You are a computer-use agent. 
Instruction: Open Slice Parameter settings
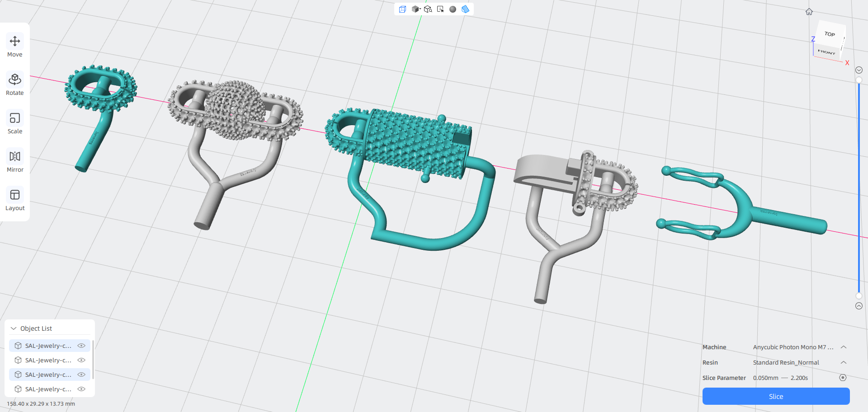point(843,378)
